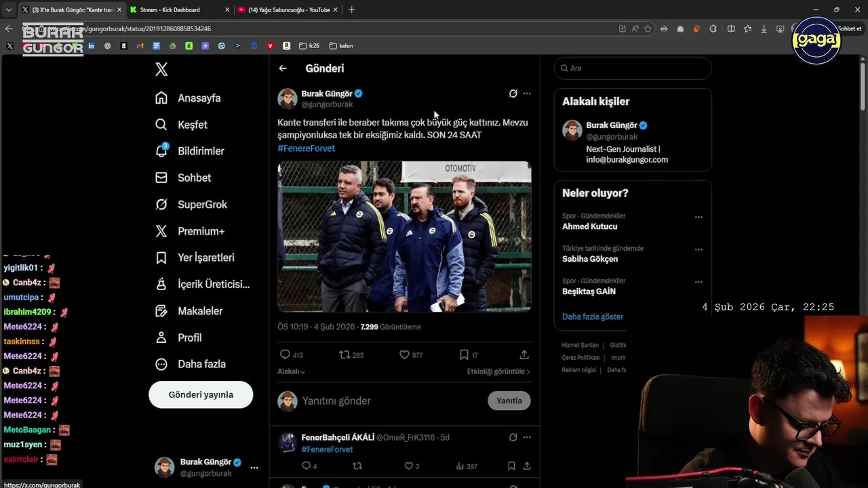Open Yer İşaretleri bookmarks
The height and width of the screenshot is (488, 868).
click(x=195, y=258)
